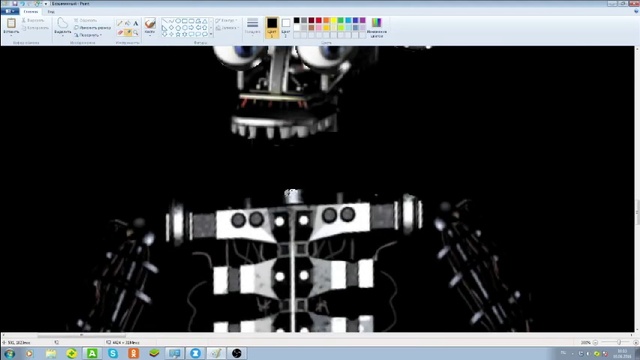Choose the Oval shape in shapes gallery
Screen dimensions: 640x360
click(x=178, y=21)
